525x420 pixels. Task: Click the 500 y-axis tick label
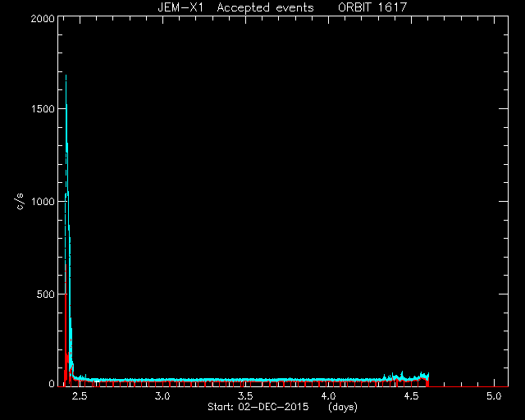pos(46,294)
